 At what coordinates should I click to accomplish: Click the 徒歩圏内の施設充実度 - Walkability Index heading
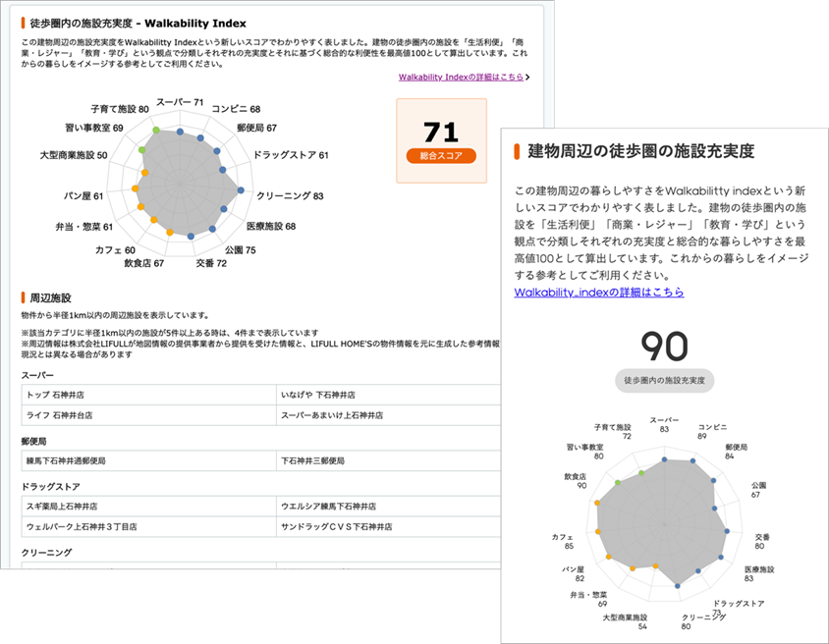click(x=138, y=24)
